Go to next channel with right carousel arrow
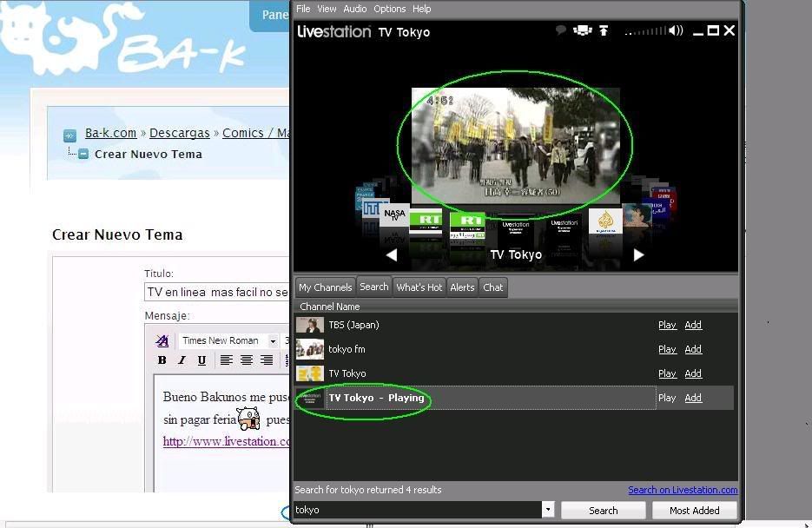 (638, 254)
